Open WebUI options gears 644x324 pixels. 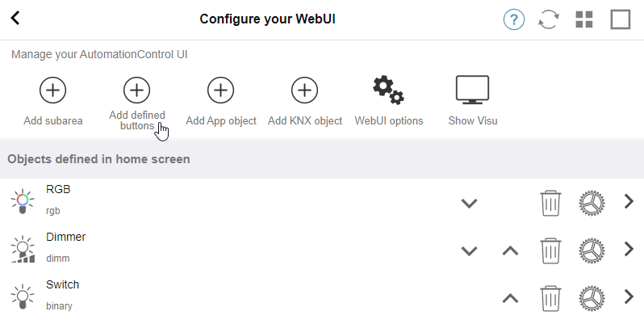[x=388, y=90]
